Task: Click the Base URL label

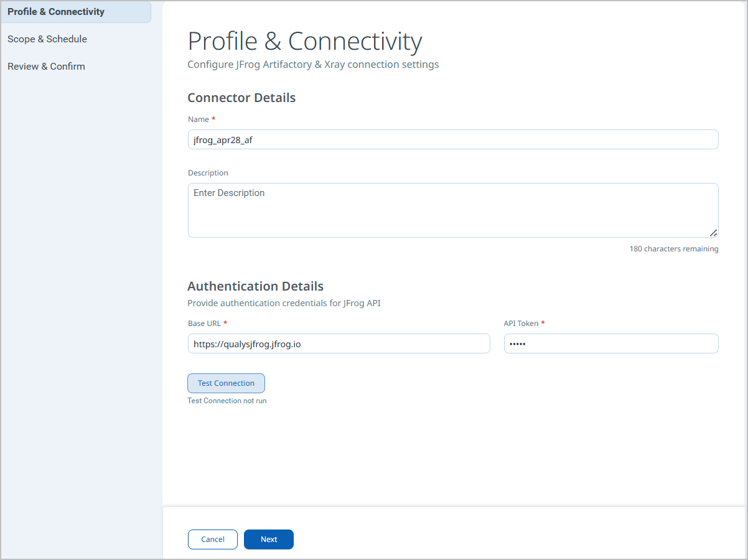Action: pyautogui.click(x=204, y=324)
